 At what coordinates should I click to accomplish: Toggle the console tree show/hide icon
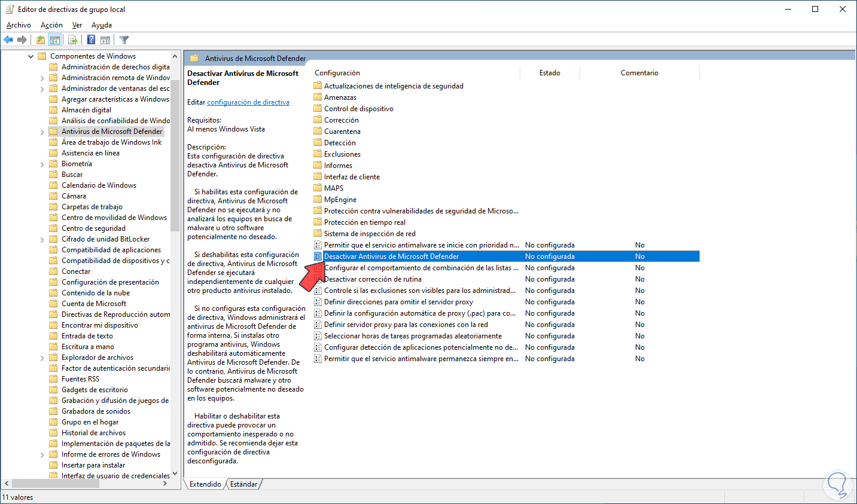pyautogui.click(x=55, y=40)
